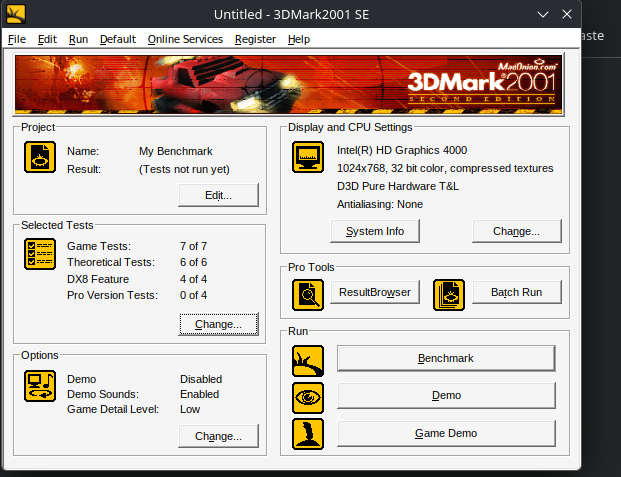Click the 3DMark2001 Second Edition banner
The height and width of the screenshot is (477, 621).
coord(288,84)
